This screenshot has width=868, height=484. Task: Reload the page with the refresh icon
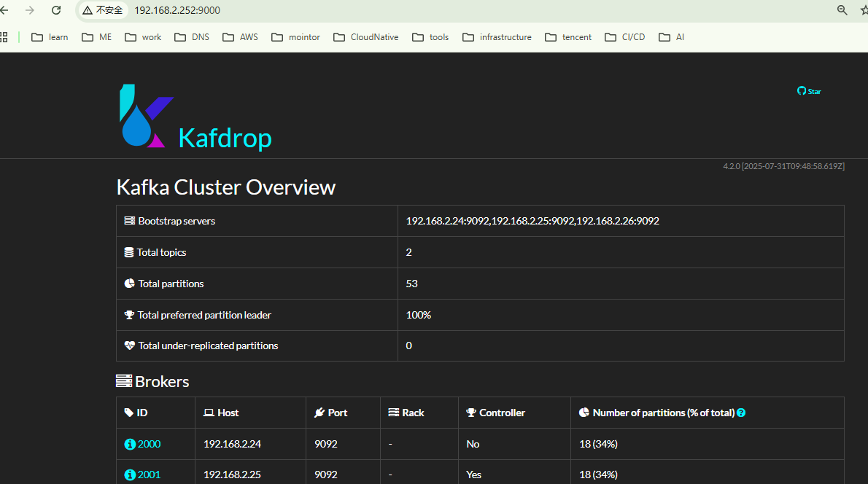[x=56, y=10]
